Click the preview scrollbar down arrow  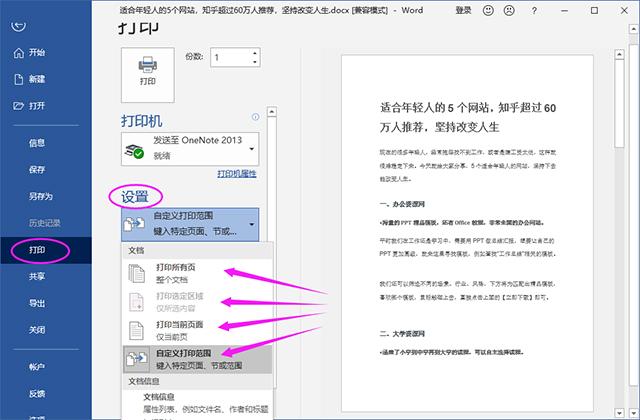(620, 413)
